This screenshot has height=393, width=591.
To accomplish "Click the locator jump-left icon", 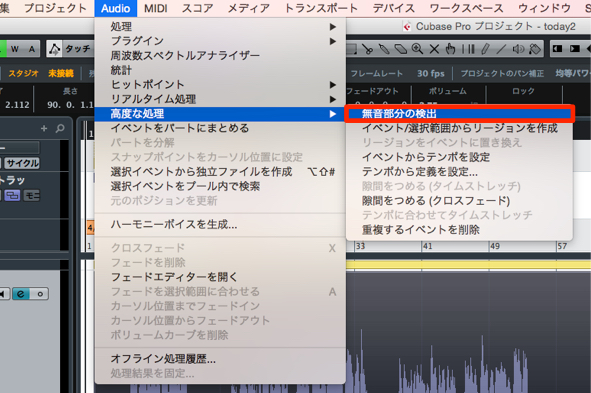I will (558, 49).
